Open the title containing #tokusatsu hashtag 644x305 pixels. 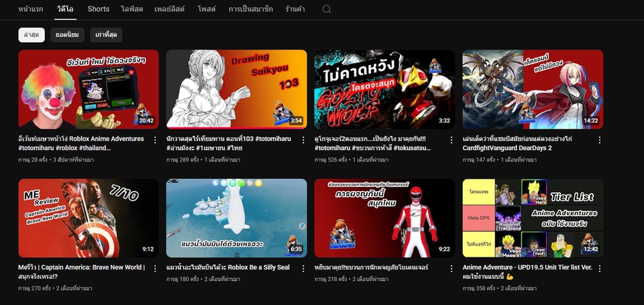pyautogui.click(x=372, y=143)
